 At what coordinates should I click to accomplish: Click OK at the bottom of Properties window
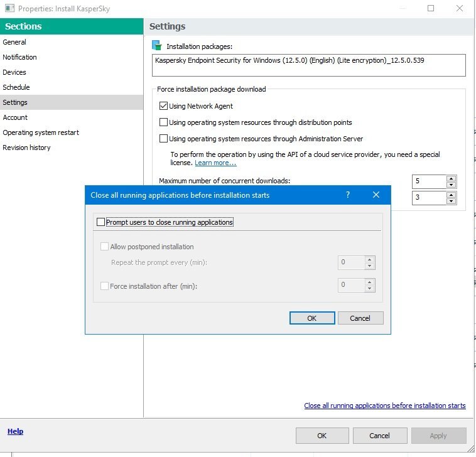pos(322,436)
